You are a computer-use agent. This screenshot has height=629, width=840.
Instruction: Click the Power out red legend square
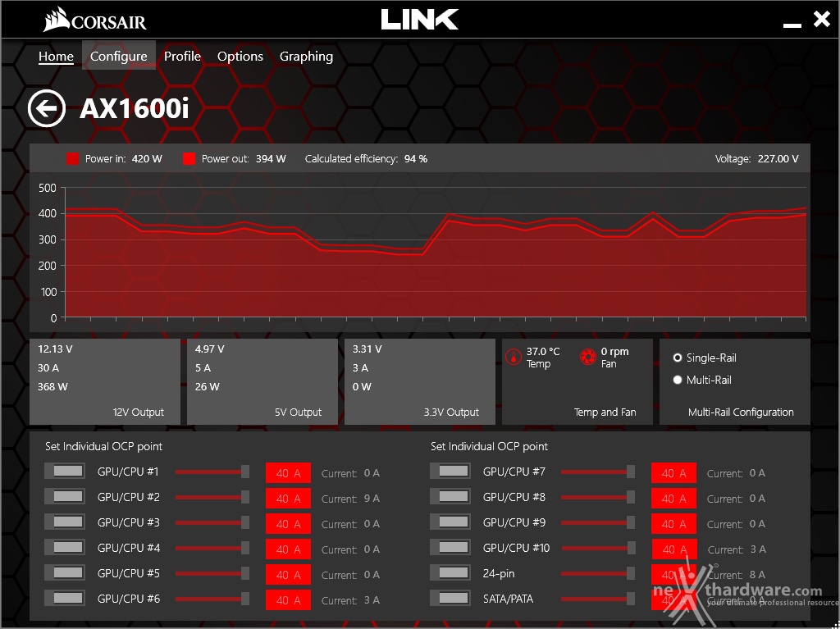tap(189, 158)
